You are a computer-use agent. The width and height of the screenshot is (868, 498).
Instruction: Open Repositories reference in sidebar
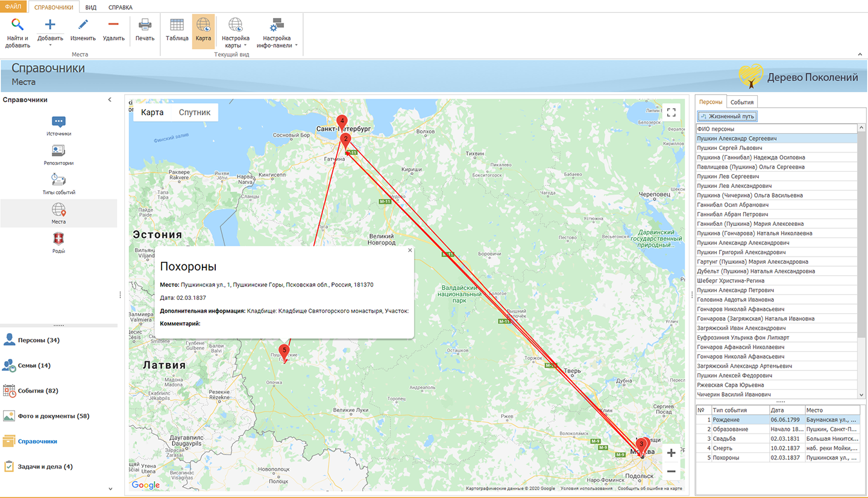click(58, 155)
